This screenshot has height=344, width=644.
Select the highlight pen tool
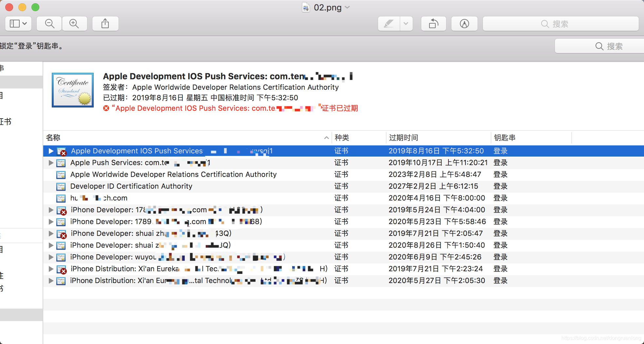(389, 24)
